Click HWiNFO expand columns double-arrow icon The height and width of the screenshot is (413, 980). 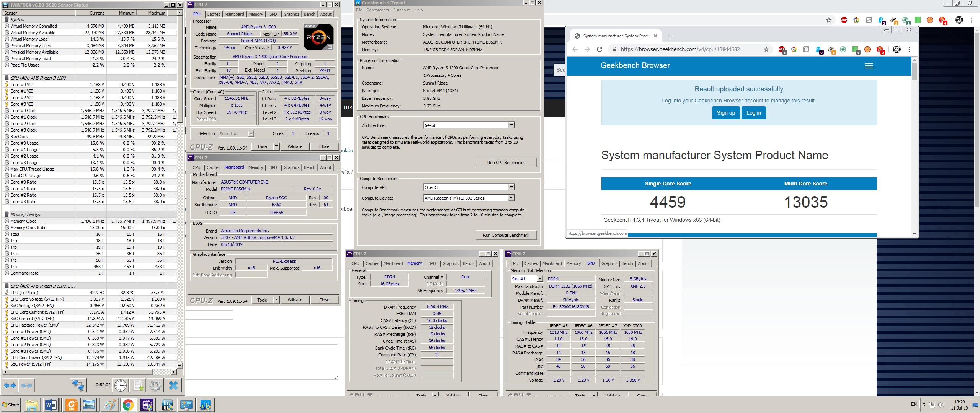pos(10,385)
